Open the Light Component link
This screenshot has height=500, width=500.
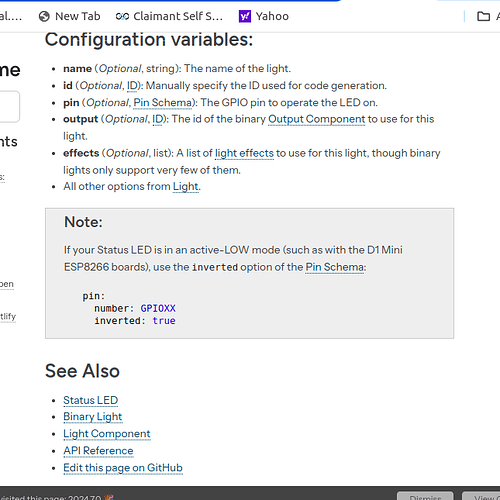click(107, 434)
